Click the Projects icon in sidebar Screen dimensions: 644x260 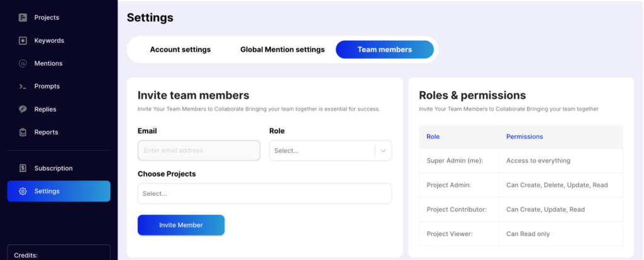pyautogui.click(x=23, y=18)
